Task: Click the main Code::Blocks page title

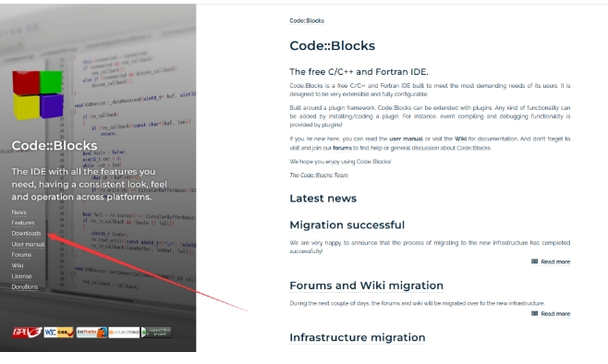Action: point(333,45)
